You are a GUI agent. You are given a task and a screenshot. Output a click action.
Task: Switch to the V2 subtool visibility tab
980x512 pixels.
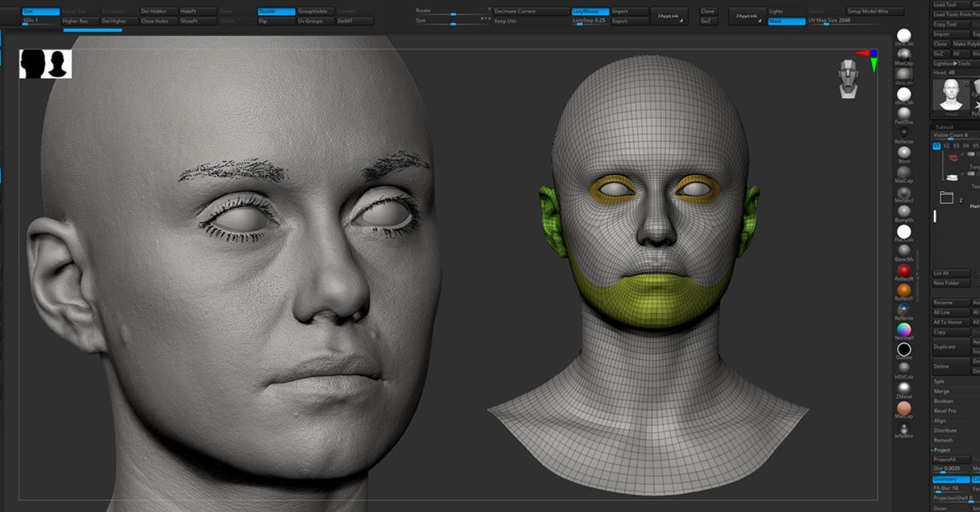[946, 146]
